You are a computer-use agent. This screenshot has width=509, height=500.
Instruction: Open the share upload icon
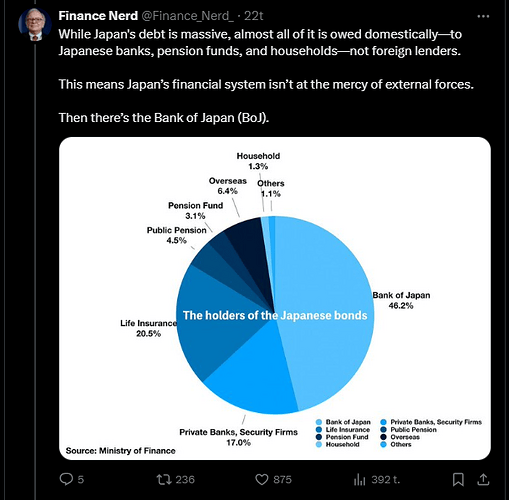tap(483, 479)
